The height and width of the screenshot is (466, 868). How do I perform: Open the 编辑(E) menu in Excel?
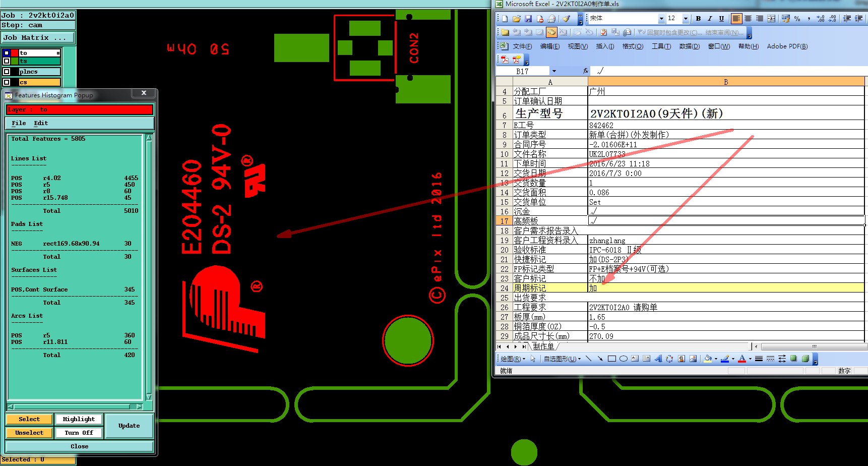(549, 46)
